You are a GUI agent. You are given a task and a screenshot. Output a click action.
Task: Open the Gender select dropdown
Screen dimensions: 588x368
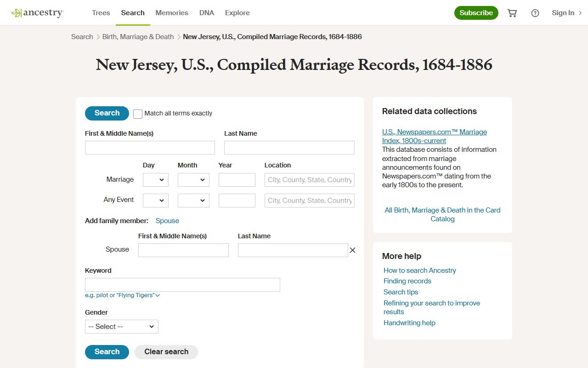tap(122, 327)
